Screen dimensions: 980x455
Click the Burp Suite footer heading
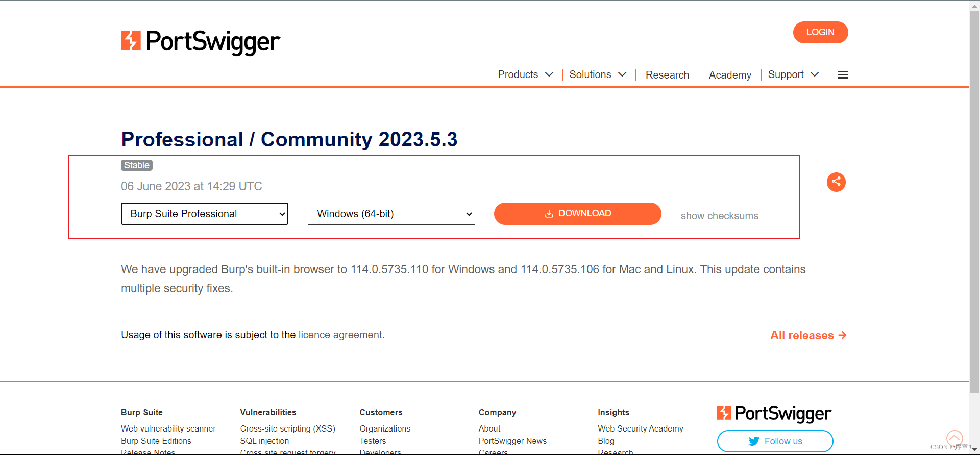[142, 412]
